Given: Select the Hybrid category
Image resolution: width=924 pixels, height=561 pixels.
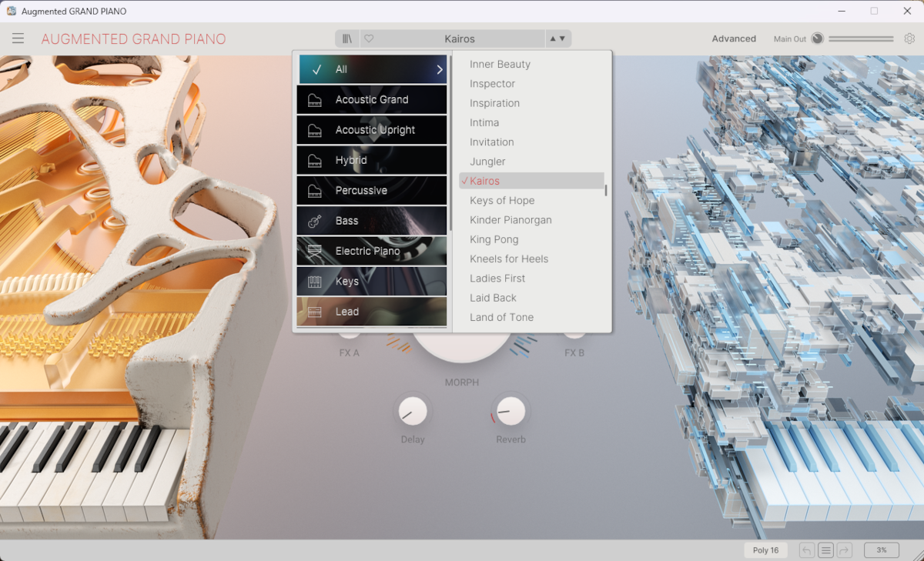Looking at the screenshot, I should pyautogui.click(x=372, y=160).
